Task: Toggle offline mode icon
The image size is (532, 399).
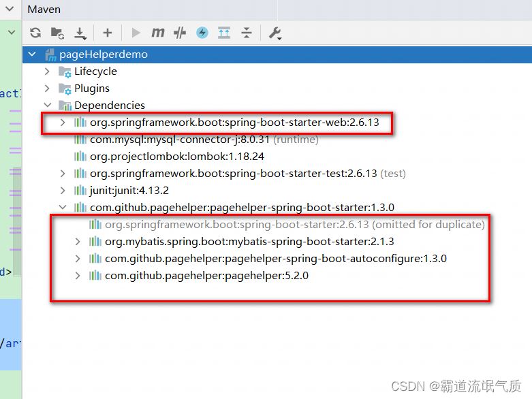Action: [180, 33]
